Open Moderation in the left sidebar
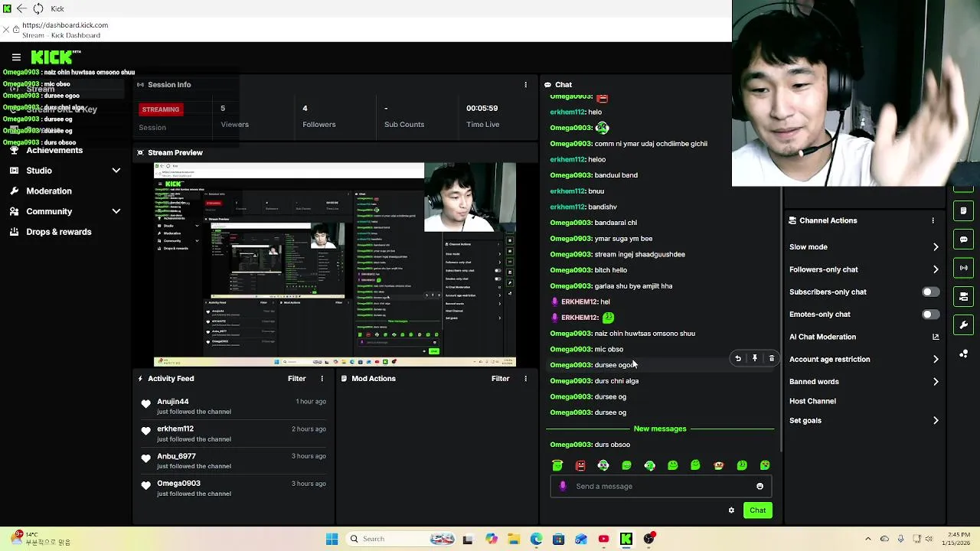This screenshot has height=551, width=980. click(49, 191)
